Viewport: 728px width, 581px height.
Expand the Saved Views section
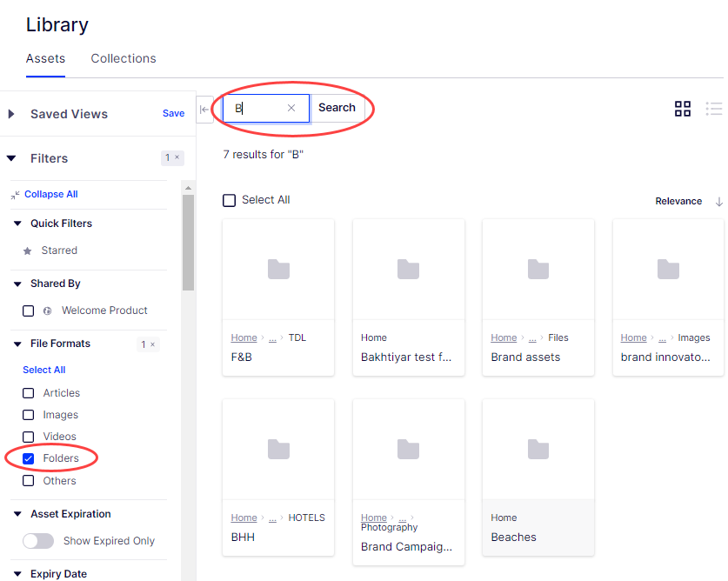click(x=11, y=114)
